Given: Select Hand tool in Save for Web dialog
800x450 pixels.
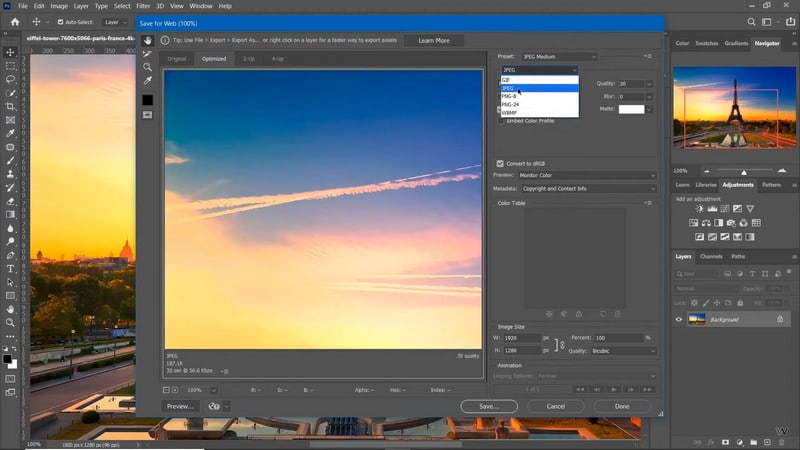Looking at the screenshot, I should [147, 40].
